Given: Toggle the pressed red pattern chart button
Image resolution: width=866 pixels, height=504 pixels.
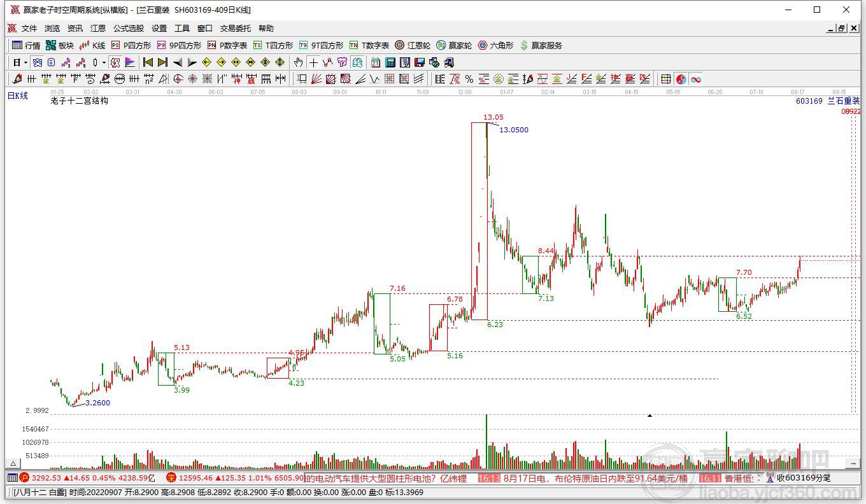Looking at the screenshot, I should [x=115, y=62].
